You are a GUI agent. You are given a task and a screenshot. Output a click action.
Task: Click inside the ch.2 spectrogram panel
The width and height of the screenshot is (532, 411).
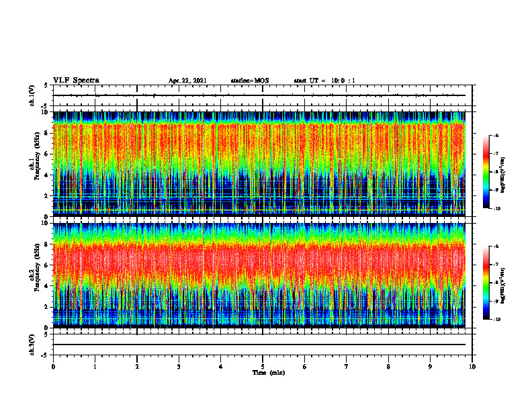[x=259, y=275]
